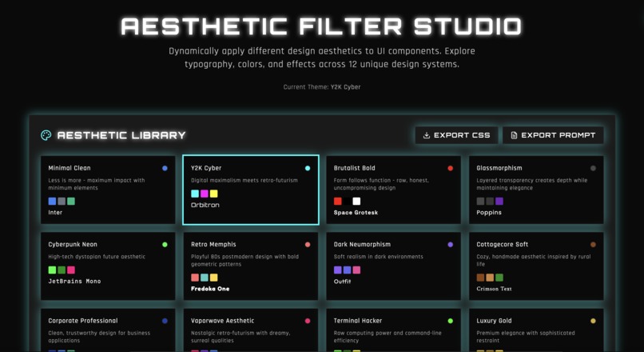Click the Outfit font label

point(342,282)
